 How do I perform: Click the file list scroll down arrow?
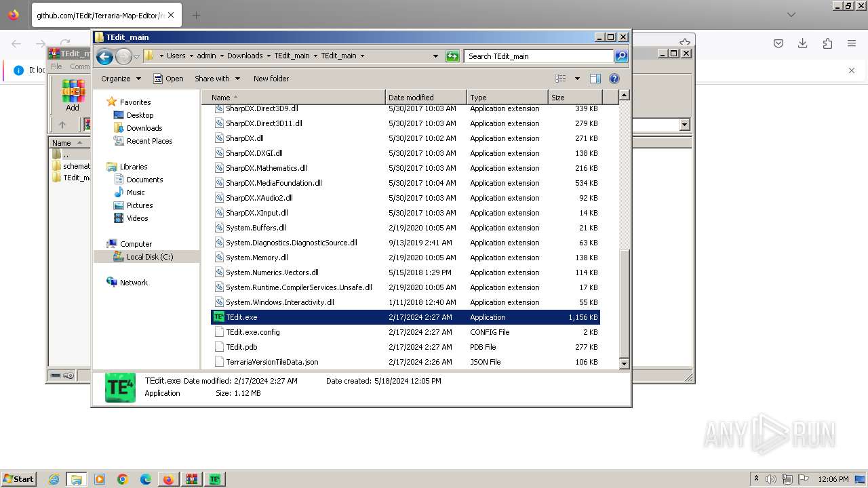pyautogui.click(x=625, y=363)
